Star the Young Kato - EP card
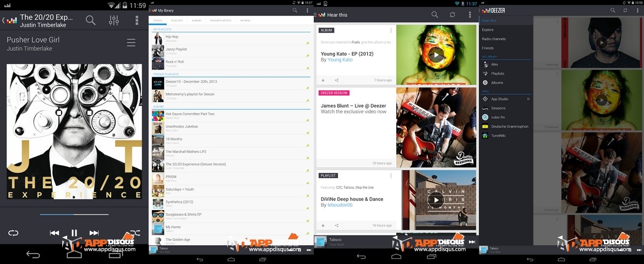 point(323,80)
